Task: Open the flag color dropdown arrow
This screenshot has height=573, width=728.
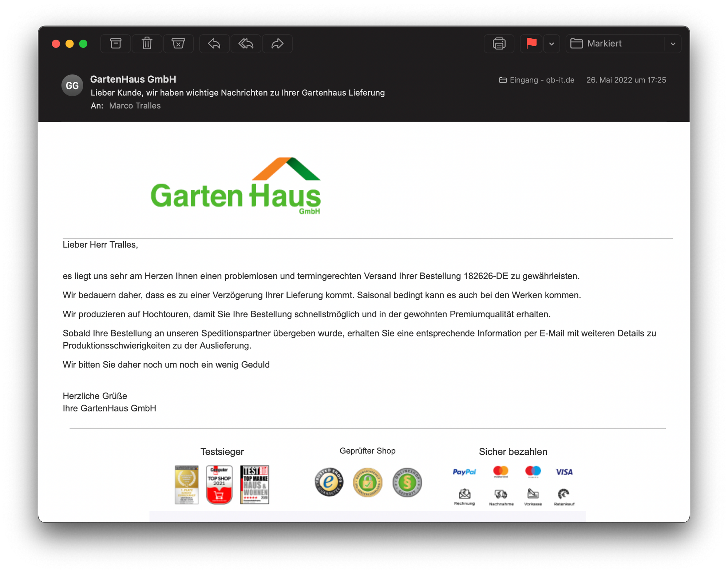Action: (x=551, y=44)
